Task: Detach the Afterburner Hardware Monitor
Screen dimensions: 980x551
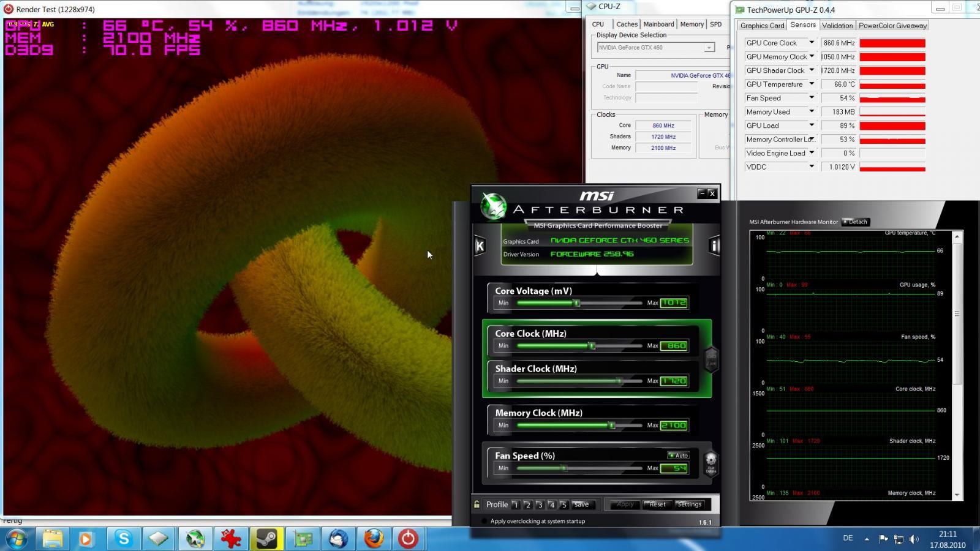Action: [856, 222]
